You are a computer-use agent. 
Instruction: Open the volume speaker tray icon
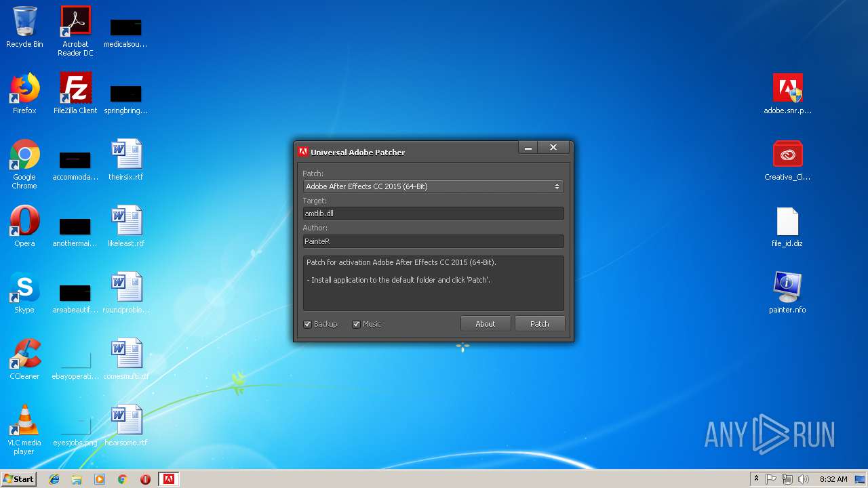tap(804, 479)
